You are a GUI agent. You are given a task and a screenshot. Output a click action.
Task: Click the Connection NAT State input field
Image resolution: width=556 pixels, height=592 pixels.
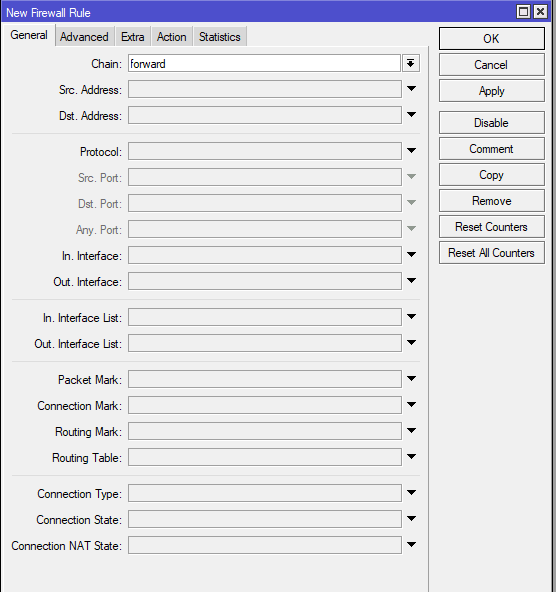(265, 545)
